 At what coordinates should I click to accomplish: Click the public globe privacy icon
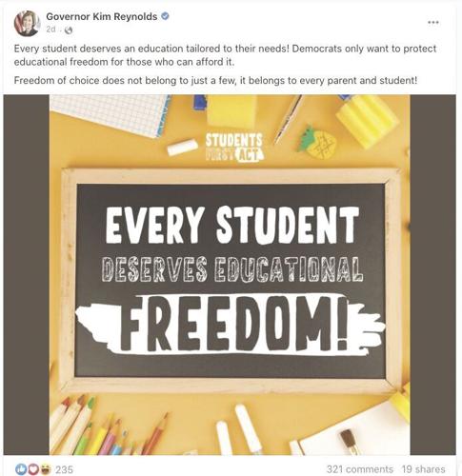tap(69, 30)
